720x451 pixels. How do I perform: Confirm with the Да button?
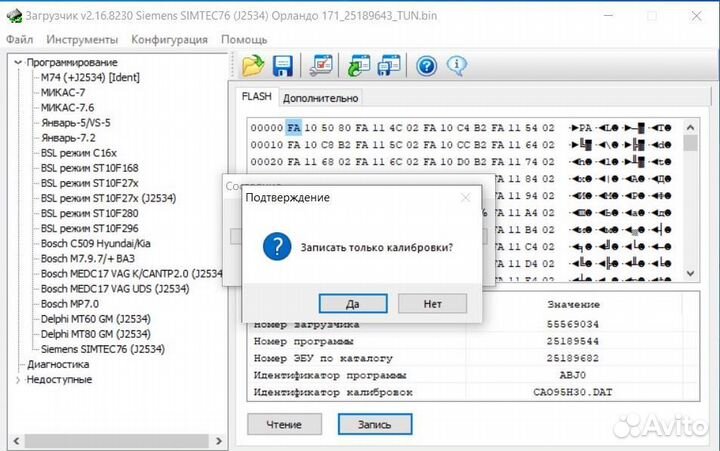(x=352, y=303)
